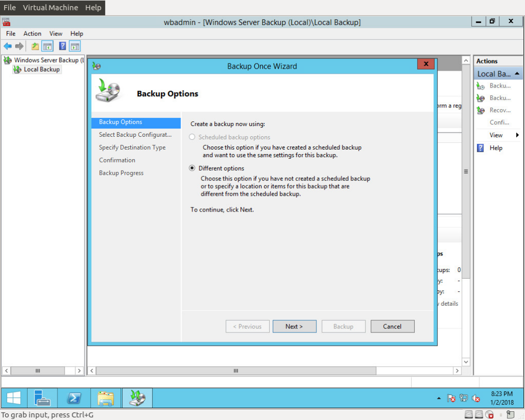Click the Back arrow in the wbadmin toolbar

click(7, 46)
